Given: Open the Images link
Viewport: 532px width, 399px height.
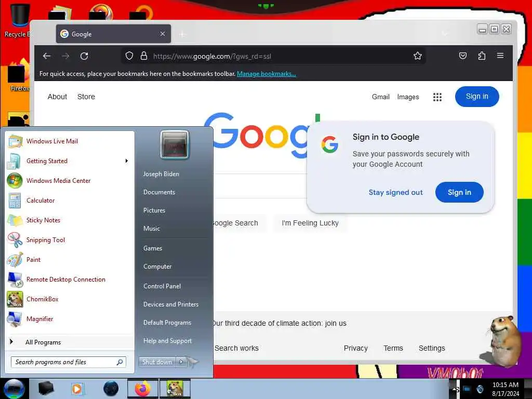Looking at the screenshot, I should pos(408,97).
